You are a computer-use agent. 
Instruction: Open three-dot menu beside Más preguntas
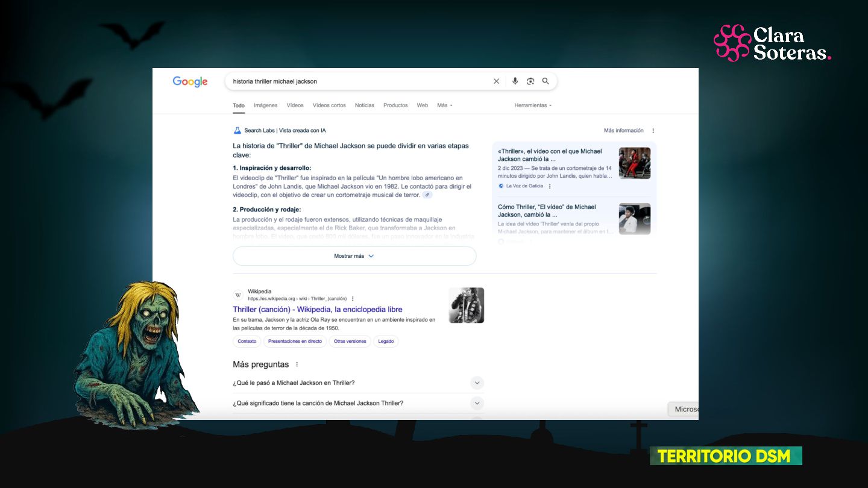tap(297, 364)
